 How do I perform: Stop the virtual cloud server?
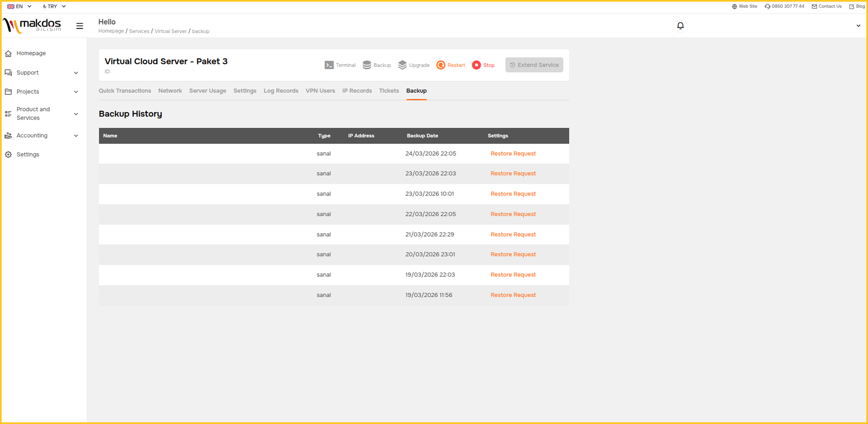483,65
